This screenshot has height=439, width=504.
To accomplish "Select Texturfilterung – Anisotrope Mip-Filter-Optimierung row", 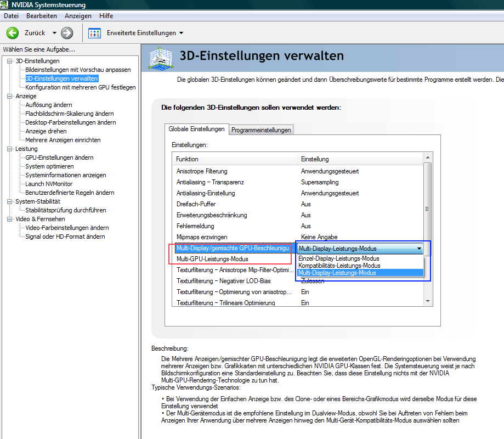I will (x=234, y=270).
